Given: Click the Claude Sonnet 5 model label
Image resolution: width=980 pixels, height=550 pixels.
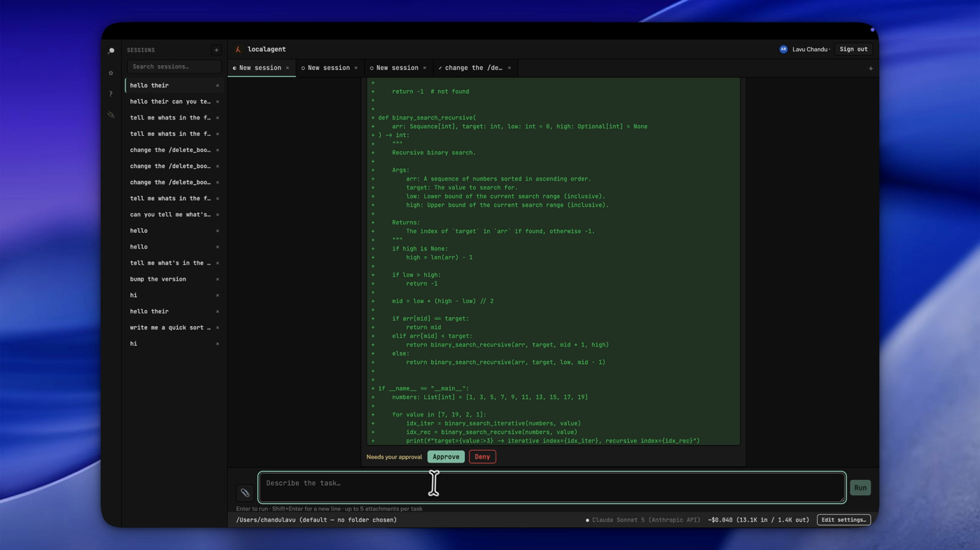Looking at the screenshot, I should (x=646, y=520).
